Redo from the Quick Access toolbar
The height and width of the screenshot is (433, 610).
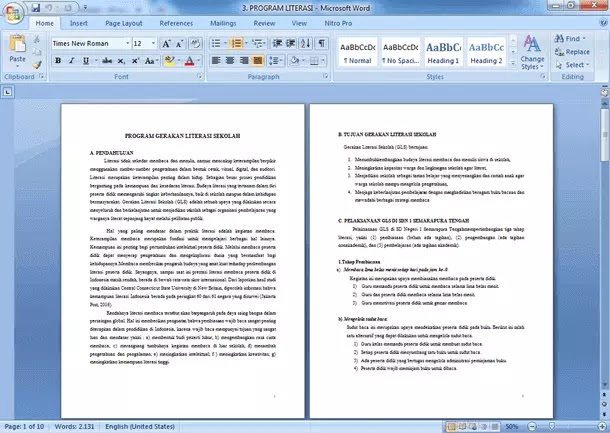(x=68, y=8)
